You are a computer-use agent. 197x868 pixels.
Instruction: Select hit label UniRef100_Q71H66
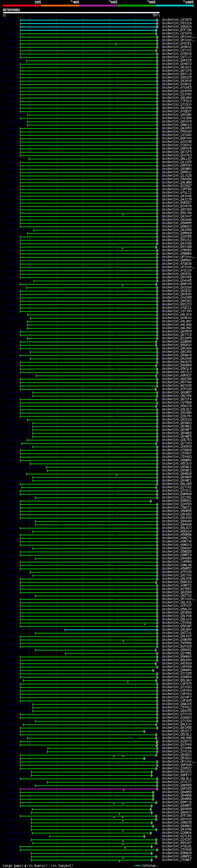[x=177, y=748]
